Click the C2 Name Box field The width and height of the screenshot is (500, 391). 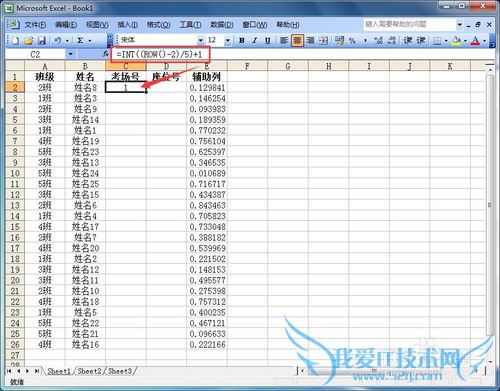pos(35,54)
